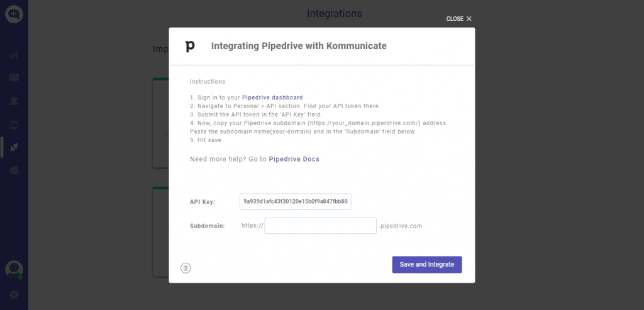The width and height of the screenshot is (644, 310).
Task: Open the conversations sidebar icon
Action: pos(14,77)
